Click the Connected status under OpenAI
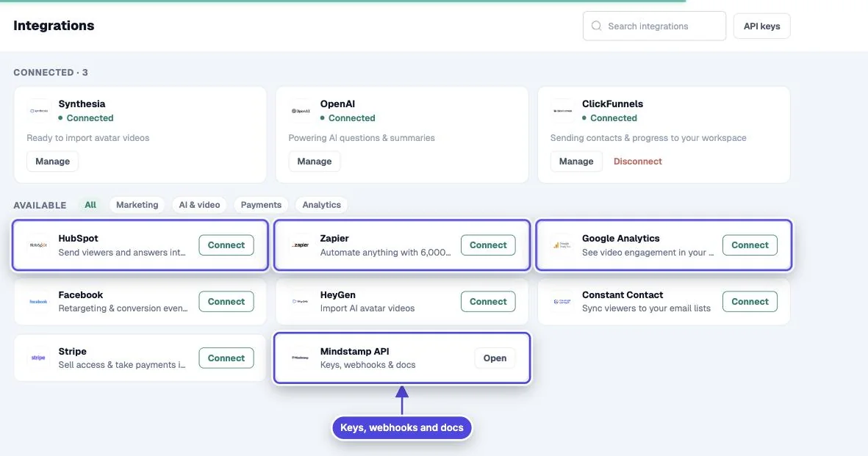The height and width of the screenshot is (456, 868). pyautogui.click(x=348, y=118)
